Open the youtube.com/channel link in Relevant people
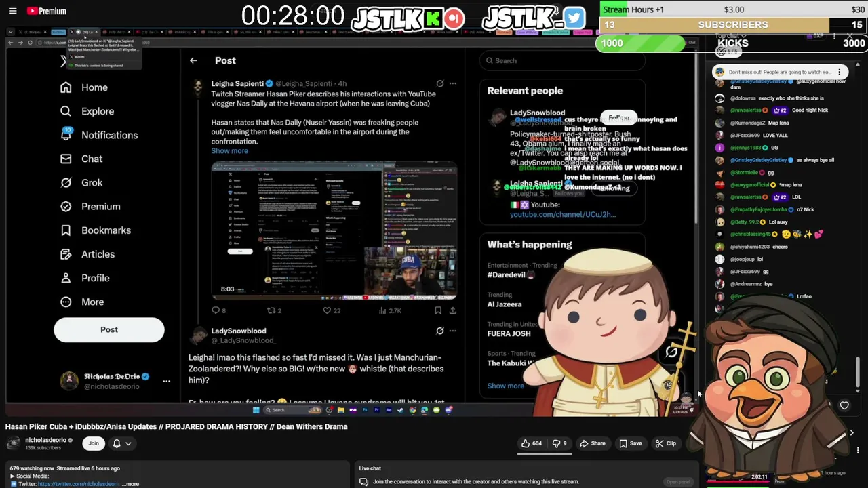Image resolution: width=868 pixels, height=488 pixels. click(x=563, y=214)
